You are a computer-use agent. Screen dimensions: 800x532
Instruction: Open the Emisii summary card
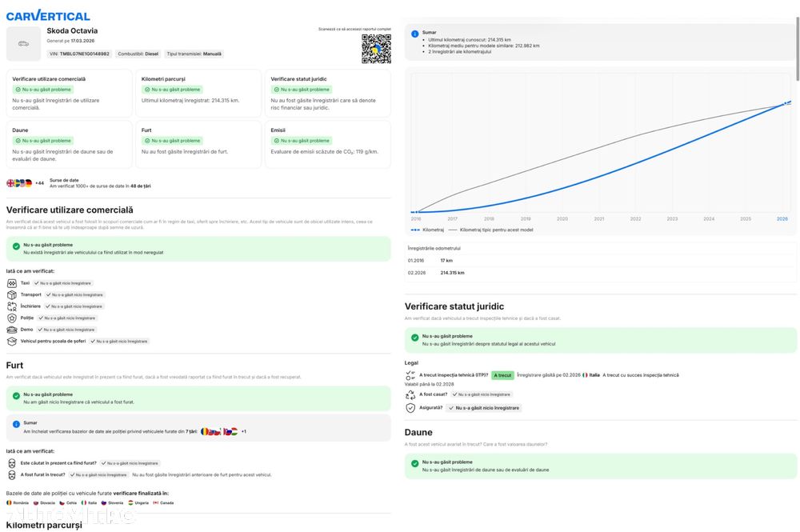(x=327, y=144)
